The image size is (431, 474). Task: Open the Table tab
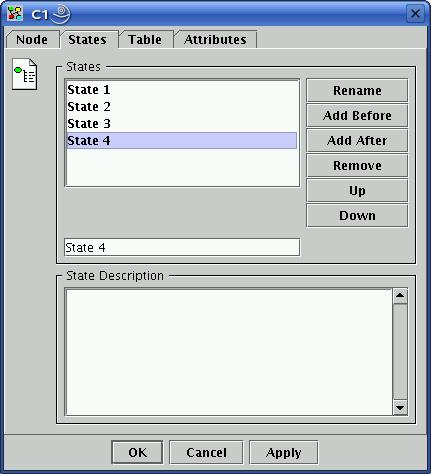click(x=145, y=40)
